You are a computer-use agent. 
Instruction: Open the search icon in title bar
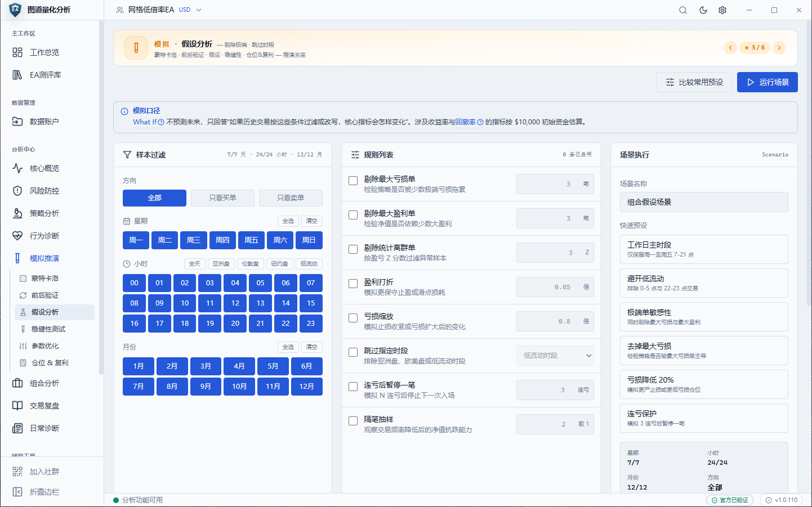[x=682, y=10]
